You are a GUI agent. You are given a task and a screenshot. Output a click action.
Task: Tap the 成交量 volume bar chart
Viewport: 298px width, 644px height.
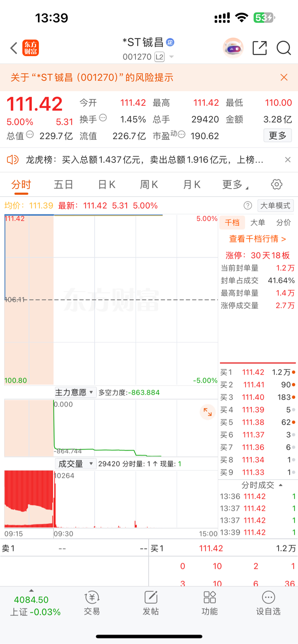(111, 499)
